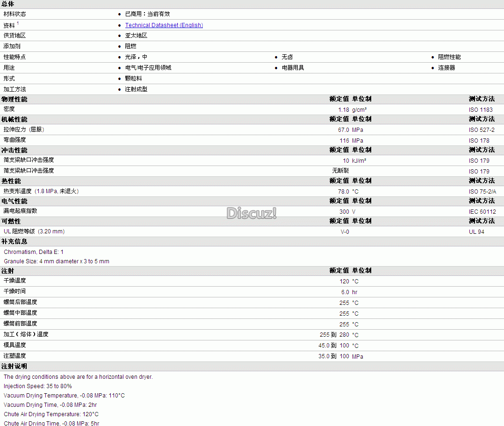This screenshot has height=426, width=504.
Task: Select the tensile stress value 67.0
Action: [343, 130]
